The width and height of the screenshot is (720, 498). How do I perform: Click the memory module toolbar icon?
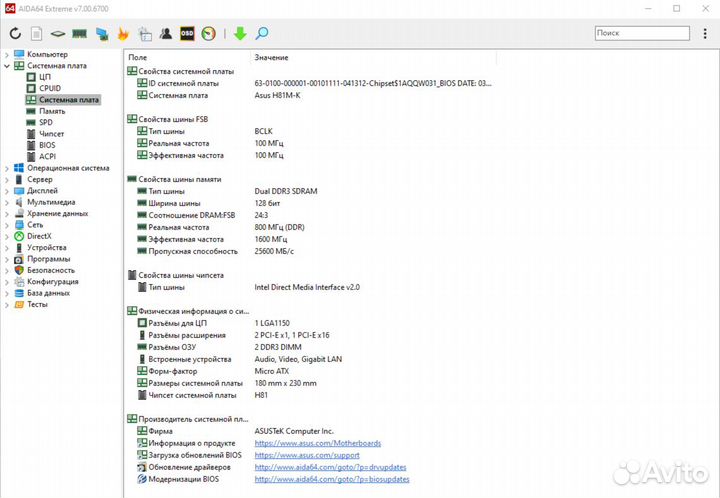[79, 34]
